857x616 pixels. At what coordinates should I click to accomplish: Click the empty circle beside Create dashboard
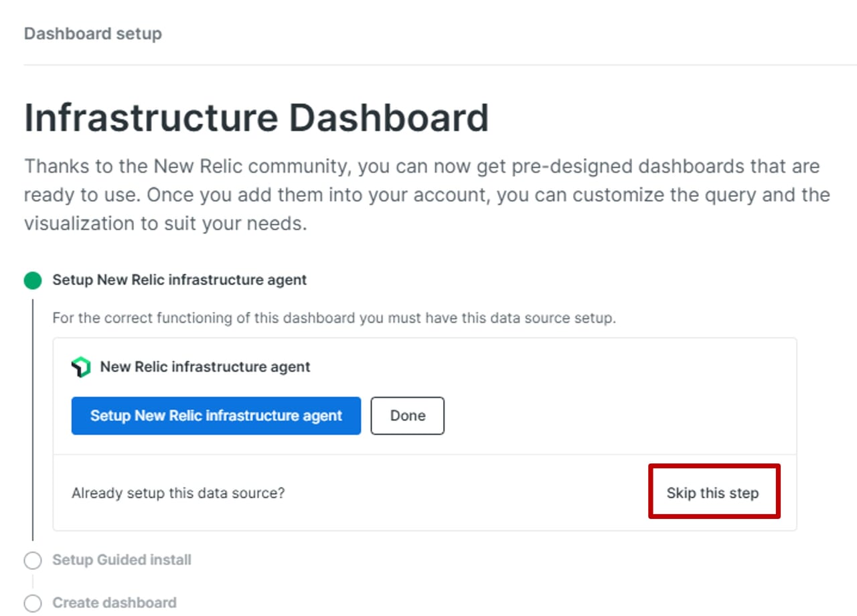click(33, 603)
